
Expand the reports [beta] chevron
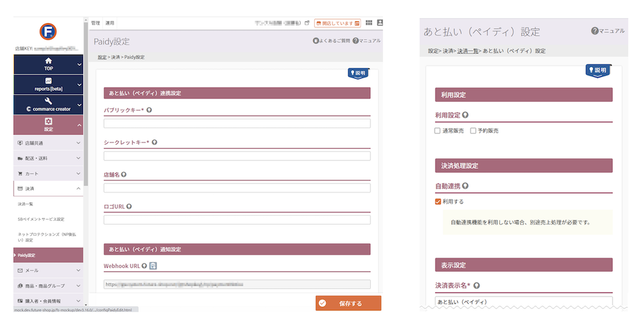(79, 84)
